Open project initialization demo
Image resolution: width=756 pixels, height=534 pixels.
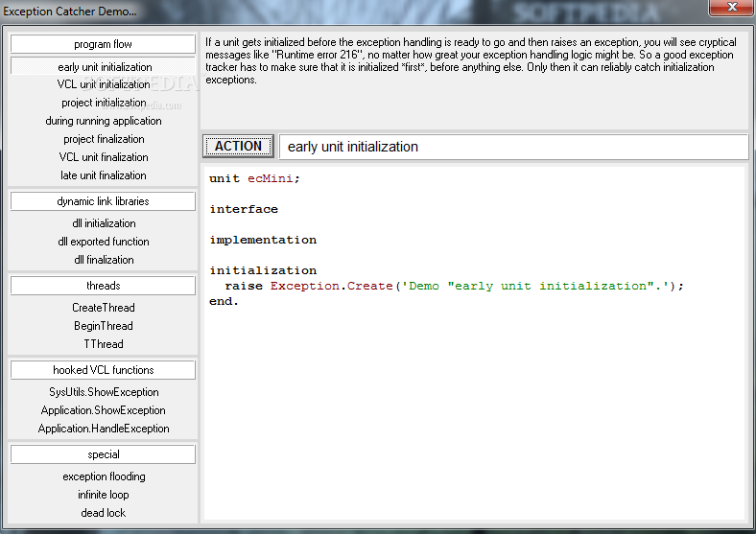tap(104, 103)
